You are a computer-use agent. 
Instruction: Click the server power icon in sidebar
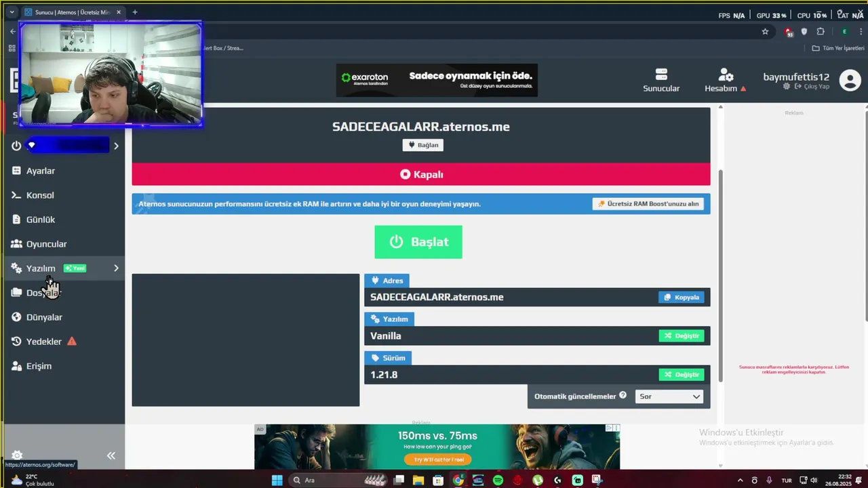(16, 146)
